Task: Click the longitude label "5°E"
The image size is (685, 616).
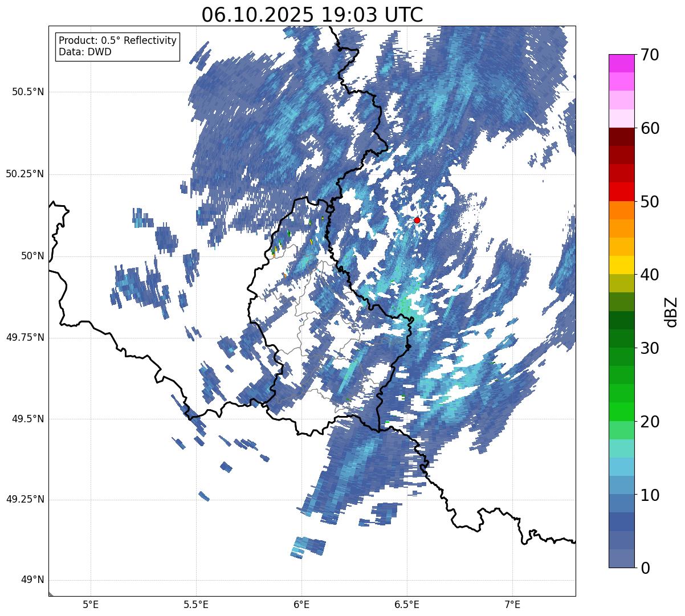Action: coord(91,604)
